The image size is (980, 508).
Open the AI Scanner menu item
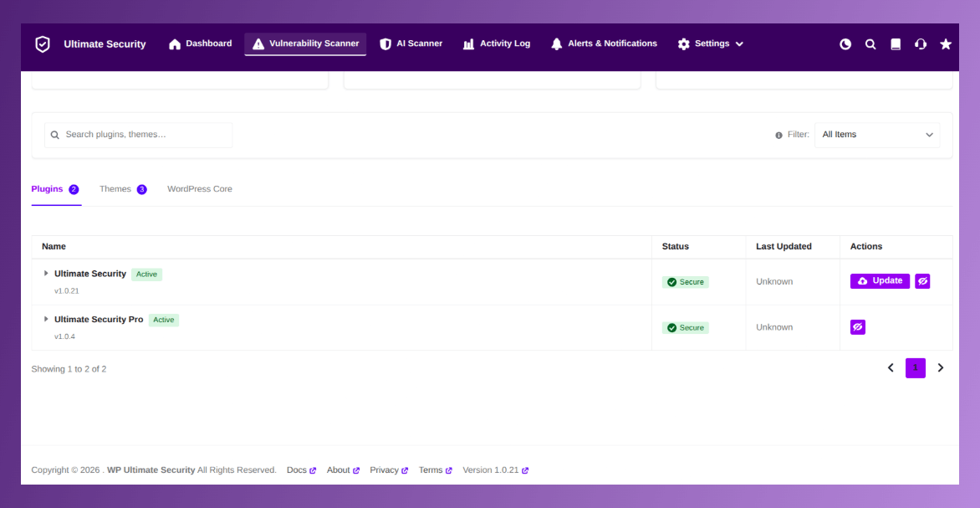point(411,44)
